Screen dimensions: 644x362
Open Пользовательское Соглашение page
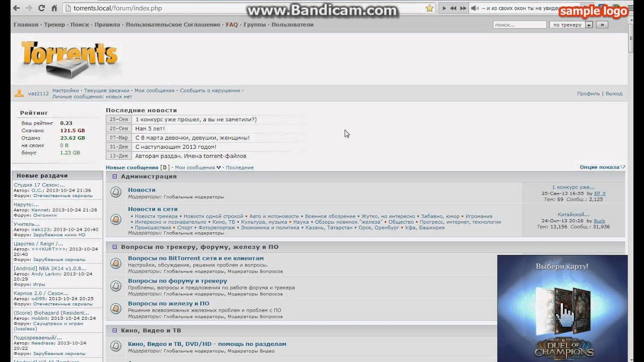(x=173, y=25)
